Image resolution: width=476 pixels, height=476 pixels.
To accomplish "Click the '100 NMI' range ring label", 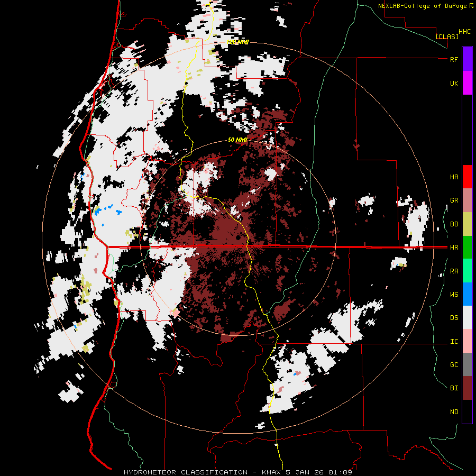I will [x=237, y=42].
